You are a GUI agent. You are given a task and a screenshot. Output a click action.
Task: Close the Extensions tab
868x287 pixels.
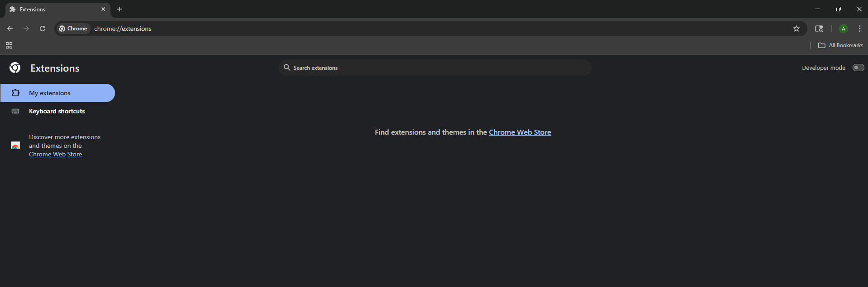pos(103,9)
